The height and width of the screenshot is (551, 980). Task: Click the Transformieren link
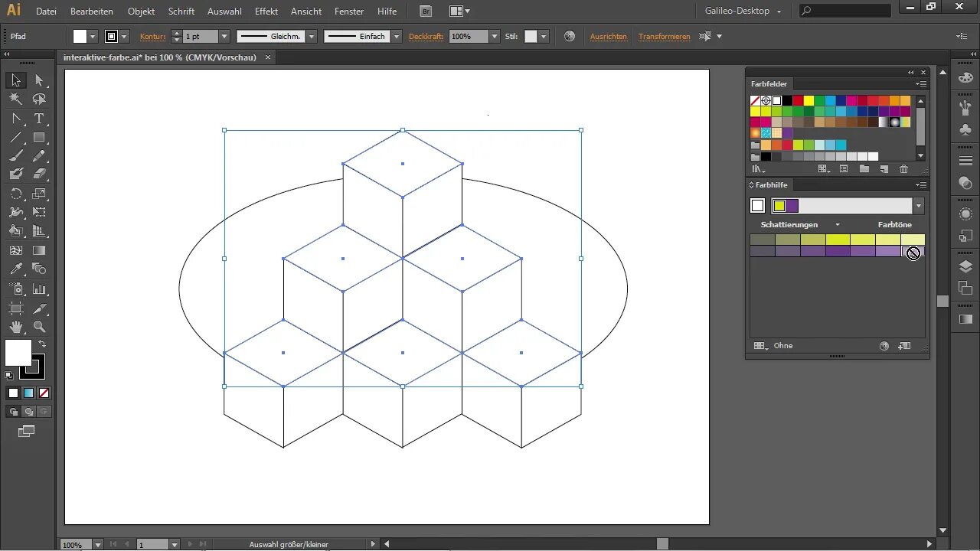[665, 36]
